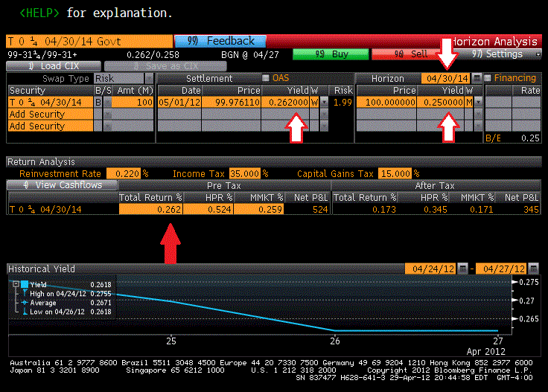548x392 pixels.
Task: Collapse the Yield legend box
Action: (16, 284)
